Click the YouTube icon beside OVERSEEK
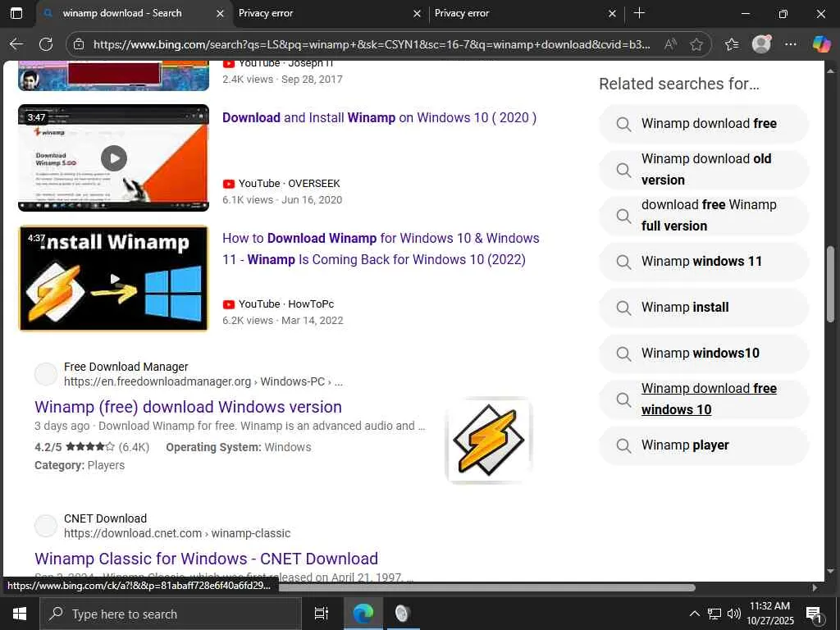The image size is (840, 630). point(229,184)
